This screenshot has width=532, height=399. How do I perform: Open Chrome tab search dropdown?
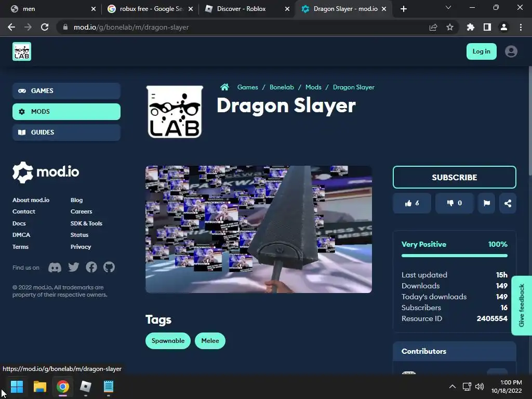448,7
